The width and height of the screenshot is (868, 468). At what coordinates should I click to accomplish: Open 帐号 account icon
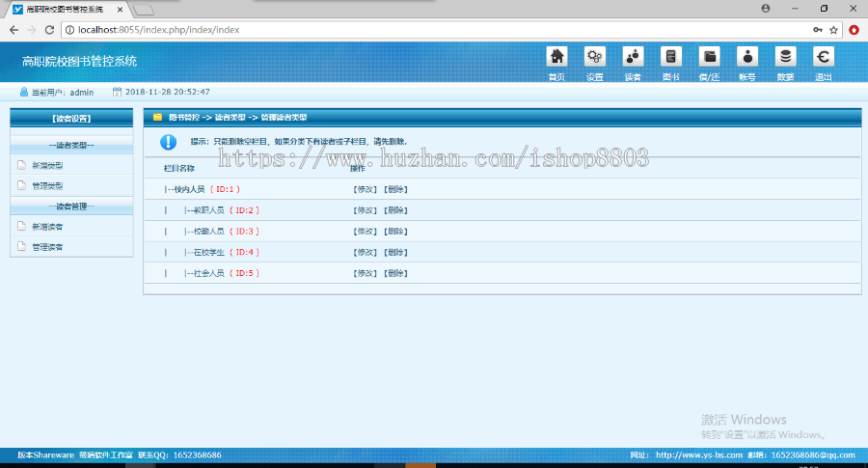point(747,57)
